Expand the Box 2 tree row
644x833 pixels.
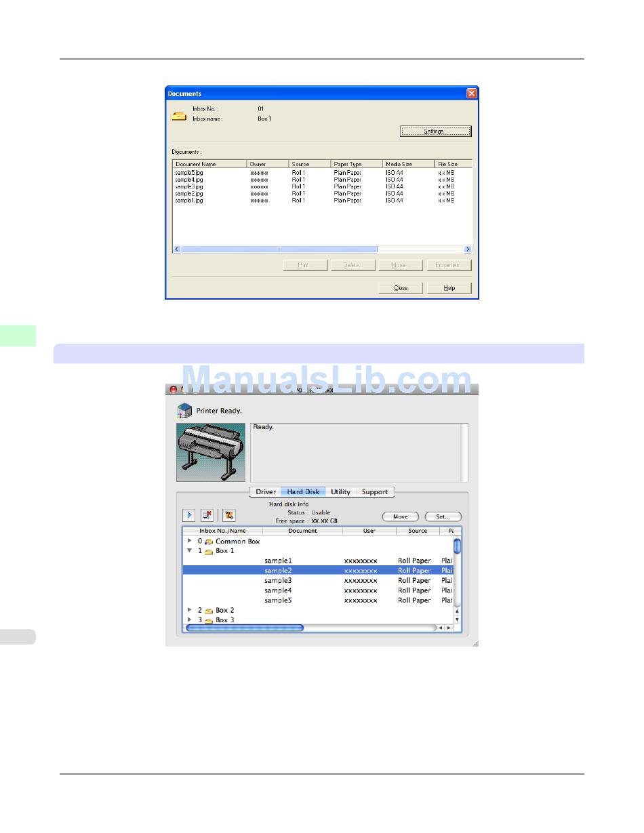tap(190, 610)
